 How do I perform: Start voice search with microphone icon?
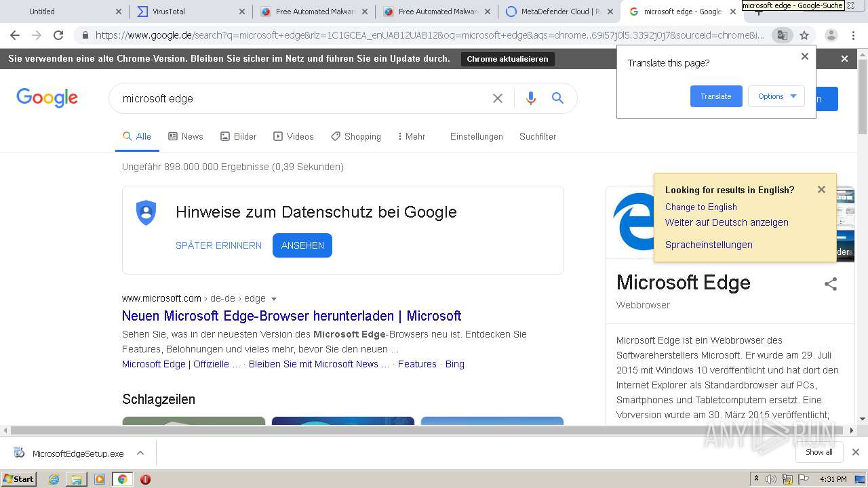pyautogui.click(x=531, y=98)
